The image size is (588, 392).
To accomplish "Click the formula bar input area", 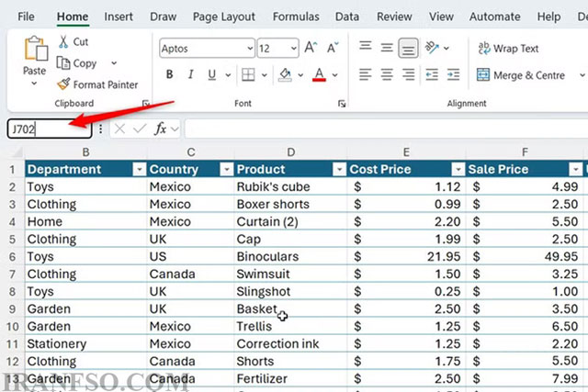I will click(386, 129).
